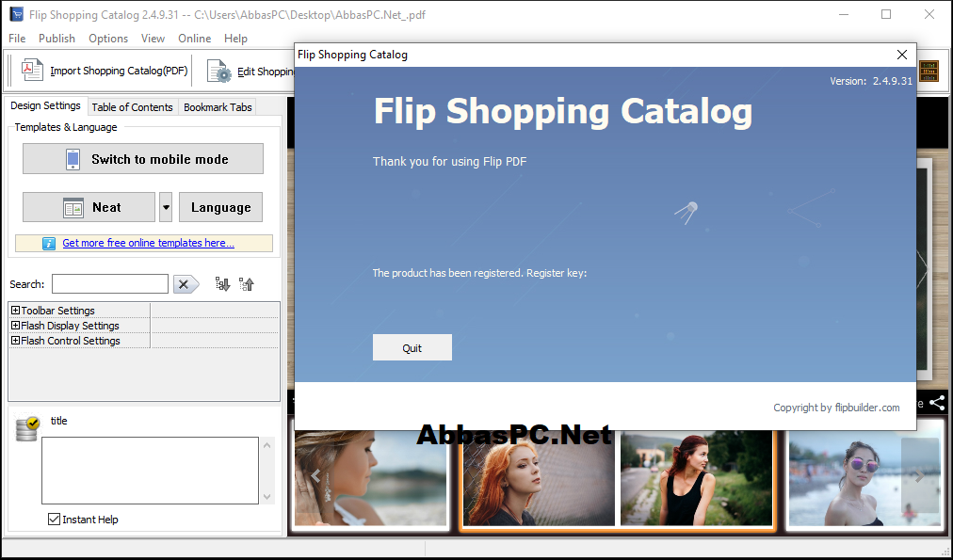This screenshot has height=560, width=953.
Task: Click the Quit button in the about dialog
Action: coord(412,347)
